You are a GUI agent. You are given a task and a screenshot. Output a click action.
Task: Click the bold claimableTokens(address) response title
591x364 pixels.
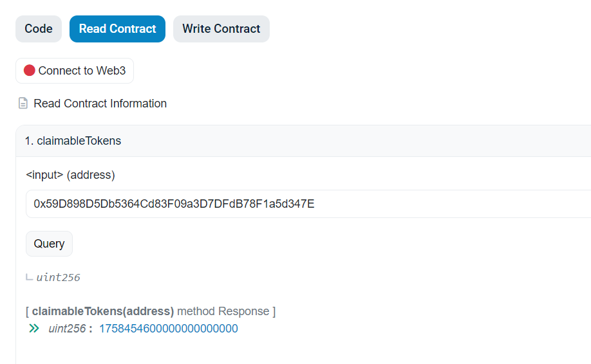(x=103, y=311)
